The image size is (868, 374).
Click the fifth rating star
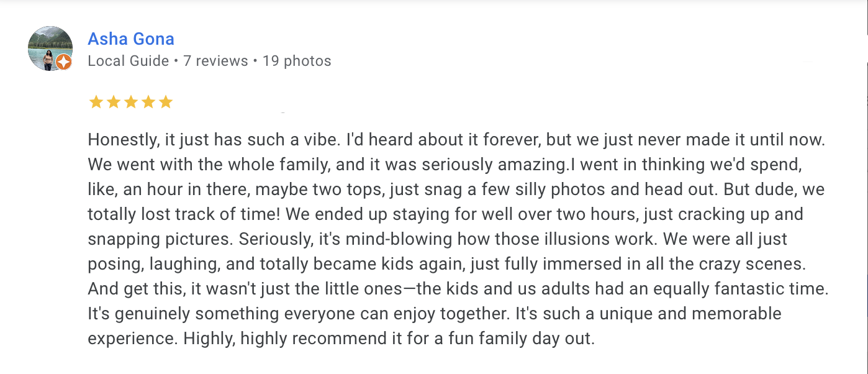point(165,102)
